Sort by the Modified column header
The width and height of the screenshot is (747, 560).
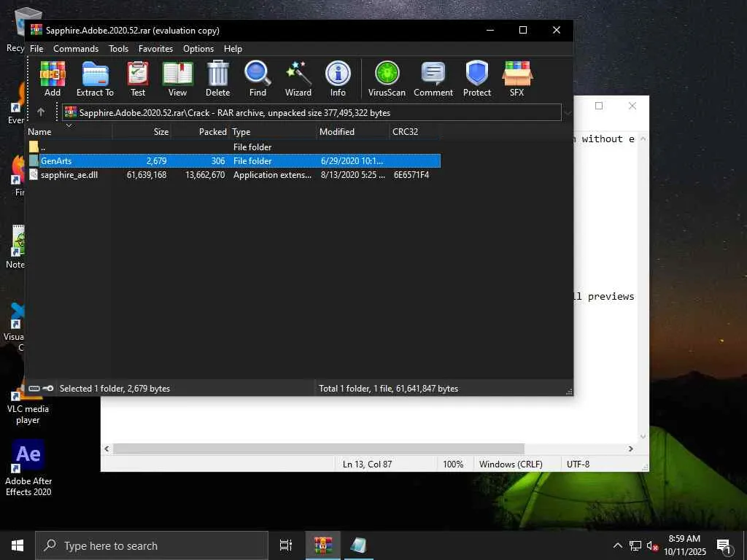pyautogui.click(x=353, y=132)
